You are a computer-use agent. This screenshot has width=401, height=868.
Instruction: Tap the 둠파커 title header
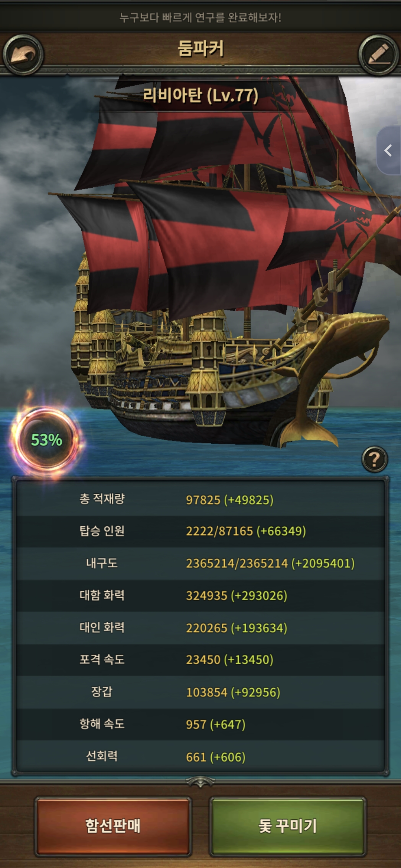(x=200, y=49)
